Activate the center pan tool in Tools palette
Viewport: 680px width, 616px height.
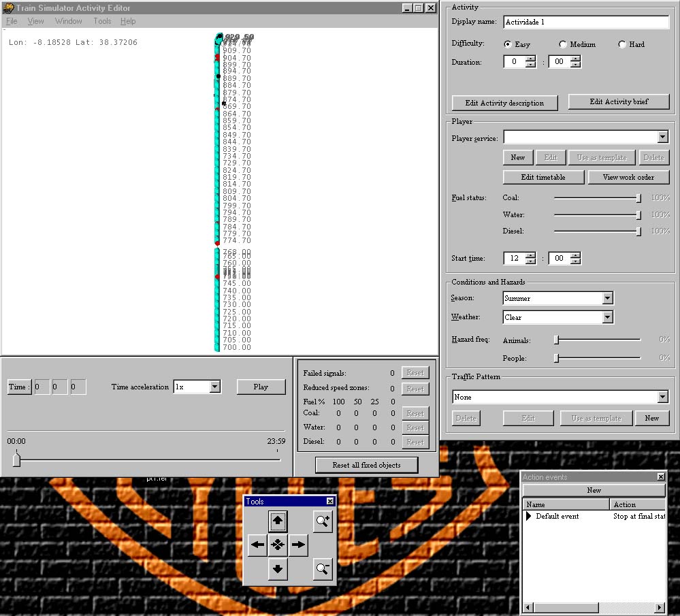(x=277, y=545)
